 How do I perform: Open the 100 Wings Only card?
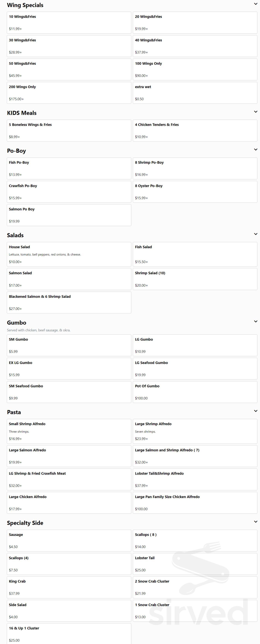195,69
